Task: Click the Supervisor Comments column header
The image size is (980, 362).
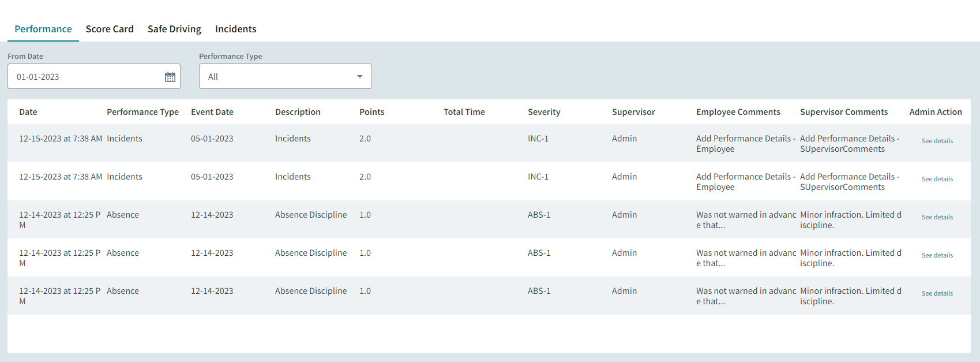Action: click(x=843, y=112)
